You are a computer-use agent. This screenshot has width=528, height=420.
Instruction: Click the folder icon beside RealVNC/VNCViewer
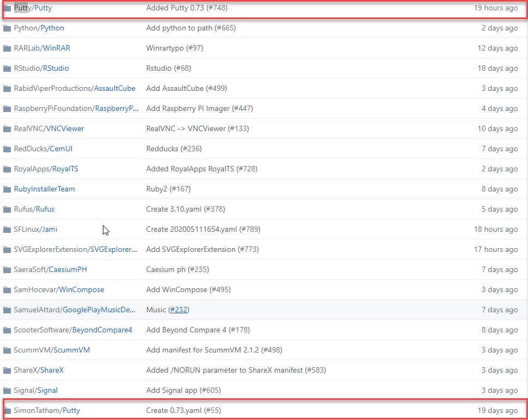7,128
